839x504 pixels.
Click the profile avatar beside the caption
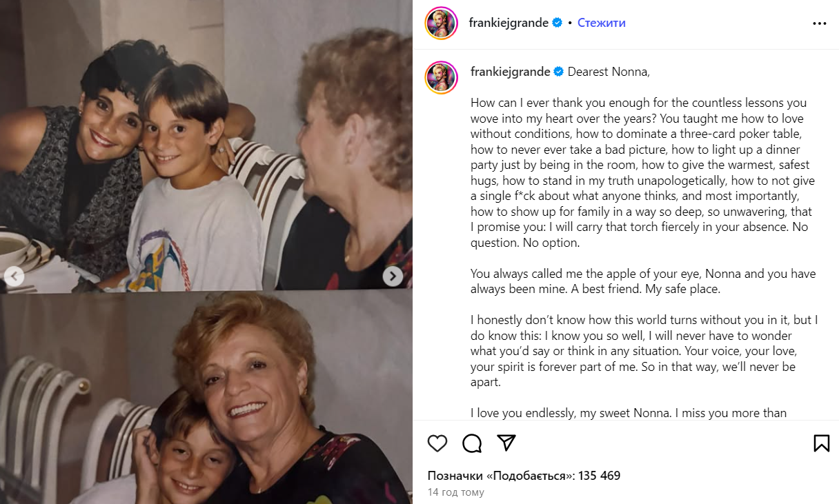pyautogui.click(x=442, y=78)
